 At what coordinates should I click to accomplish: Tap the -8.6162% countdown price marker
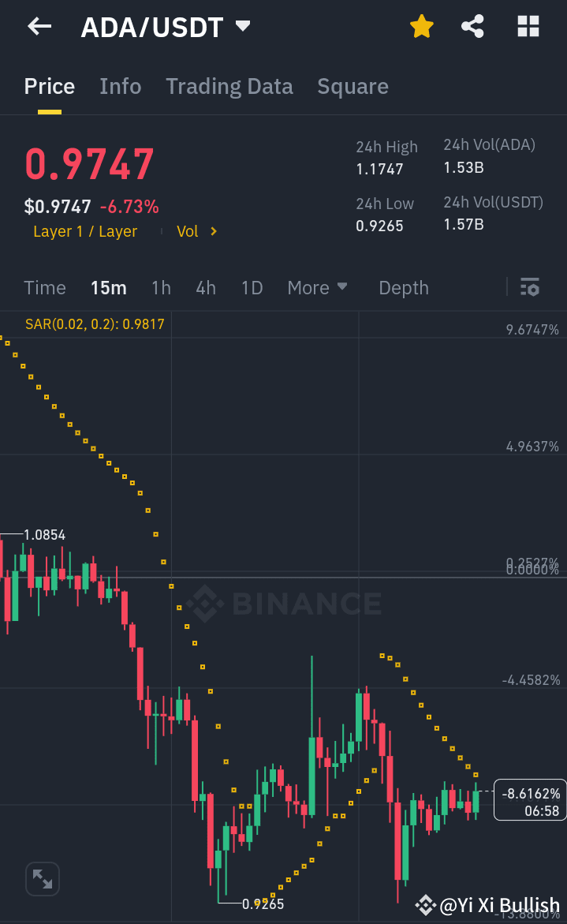click(530, 799)
